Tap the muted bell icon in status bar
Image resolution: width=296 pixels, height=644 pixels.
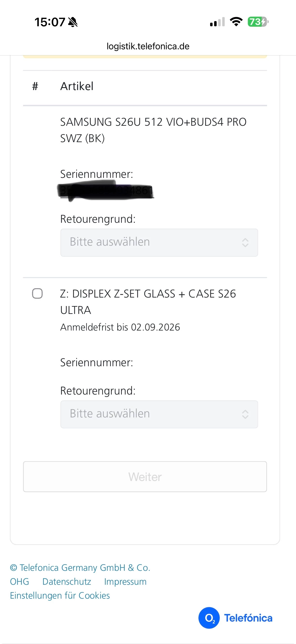(x=73, y=22)
